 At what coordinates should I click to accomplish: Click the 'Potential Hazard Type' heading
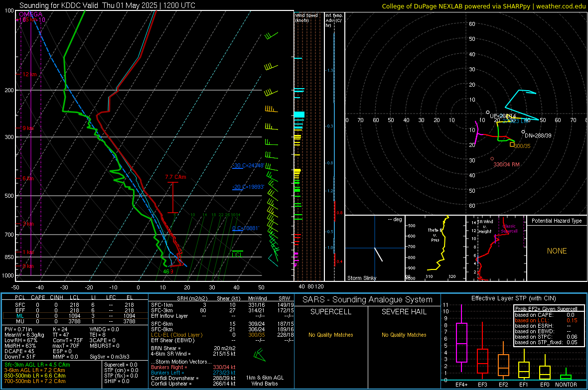pos(557,221)
